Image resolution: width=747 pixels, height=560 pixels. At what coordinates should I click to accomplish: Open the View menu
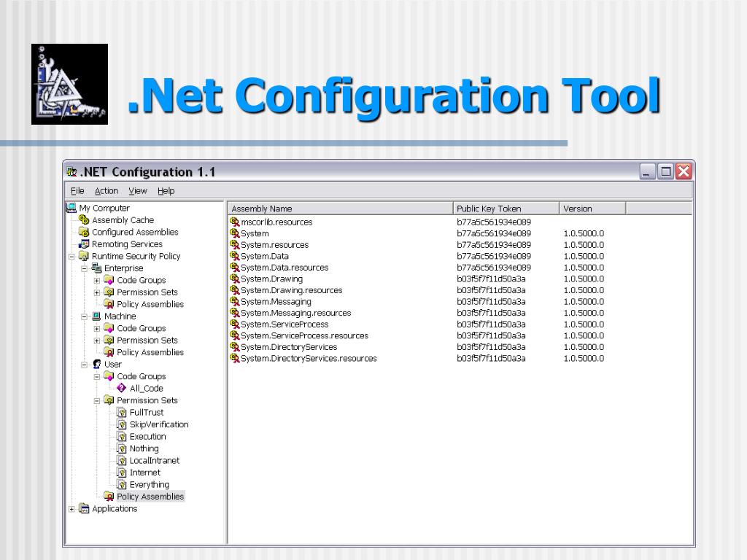pyautogui.click(x=138, y=191)
